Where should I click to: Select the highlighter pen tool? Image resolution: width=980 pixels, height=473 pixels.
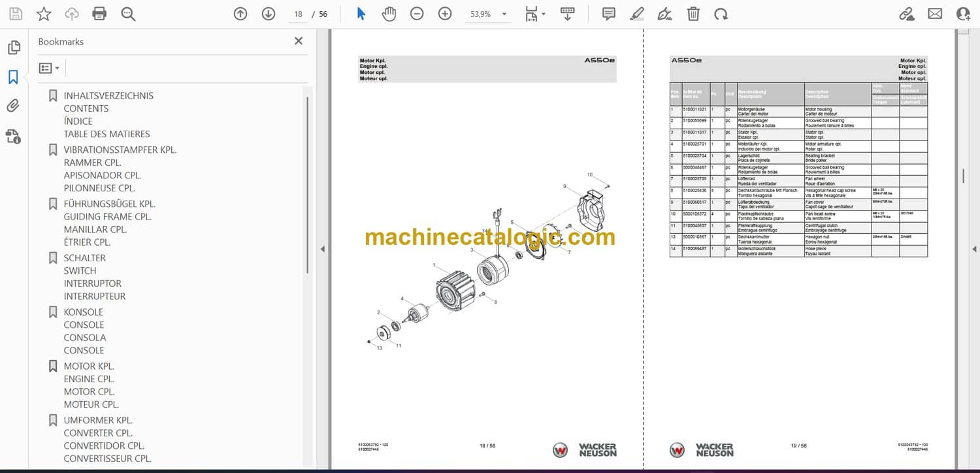[x=637, y=14]
